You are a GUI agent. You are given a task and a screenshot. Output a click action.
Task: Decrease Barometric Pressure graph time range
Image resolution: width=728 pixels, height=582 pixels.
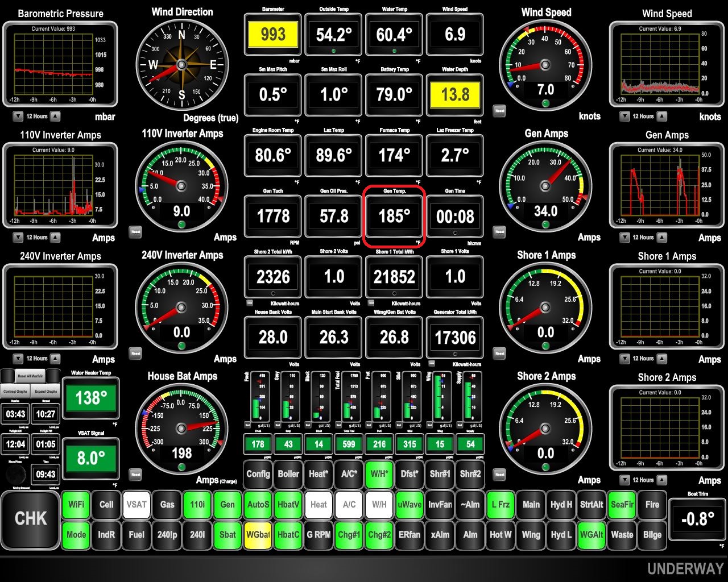(18, 116)
